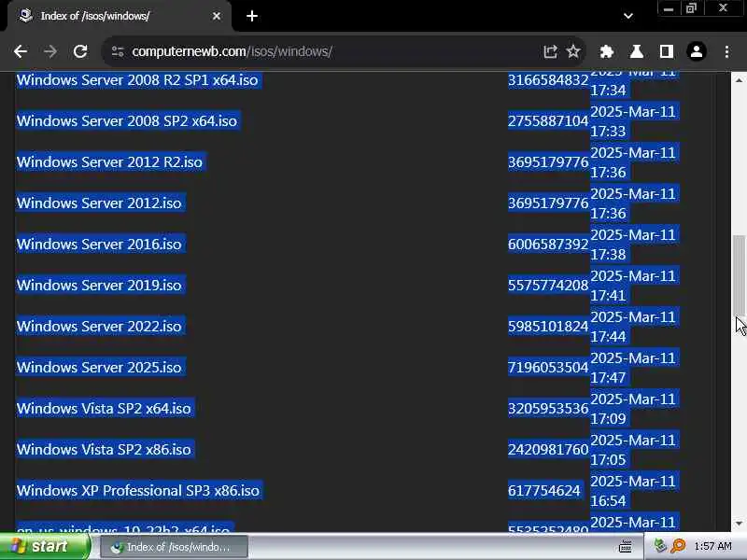
Task: Click file size 617754624
Action: (x=544, y=491)
